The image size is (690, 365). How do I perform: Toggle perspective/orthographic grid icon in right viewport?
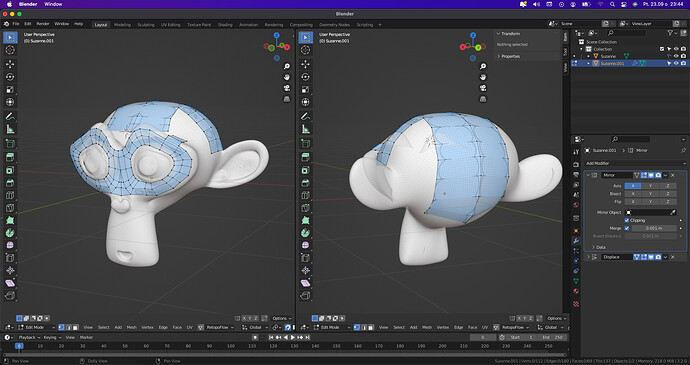pos(483,99)
